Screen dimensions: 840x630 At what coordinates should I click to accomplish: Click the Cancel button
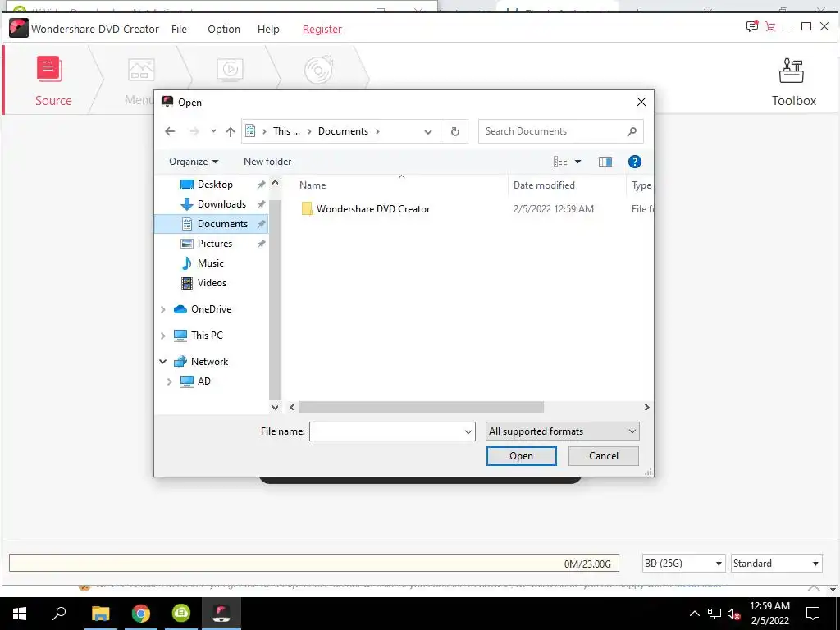604,456
